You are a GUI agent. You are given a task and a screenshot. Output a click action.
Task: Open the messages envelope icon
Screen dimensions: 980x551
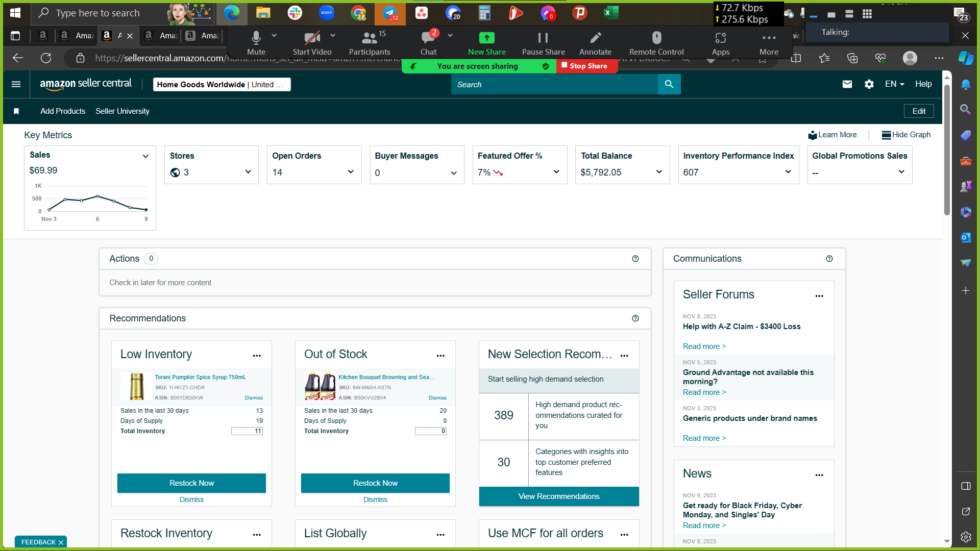coord(847,84)
